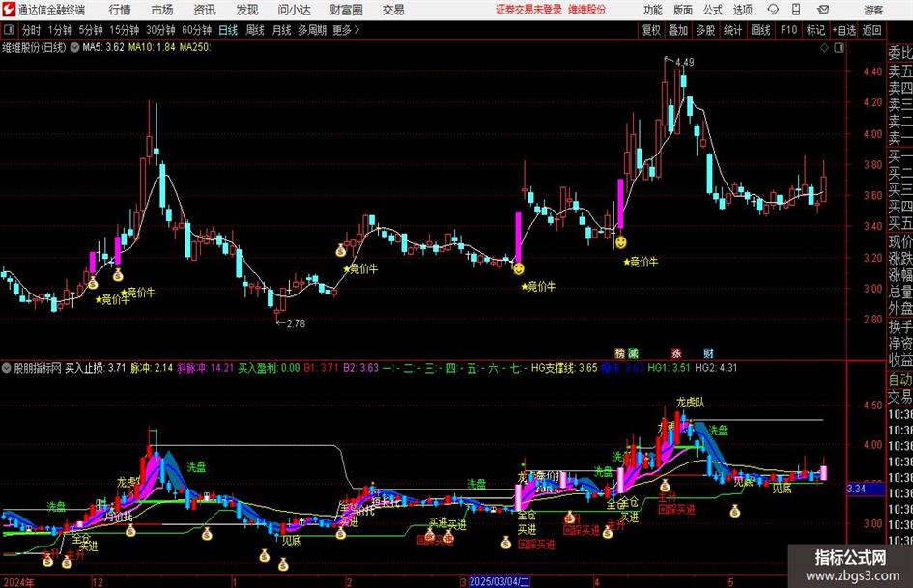Viewport: 913px width, 588px height.
Task: Select the 多周期 multi-period view
Action: pos(312,30)
